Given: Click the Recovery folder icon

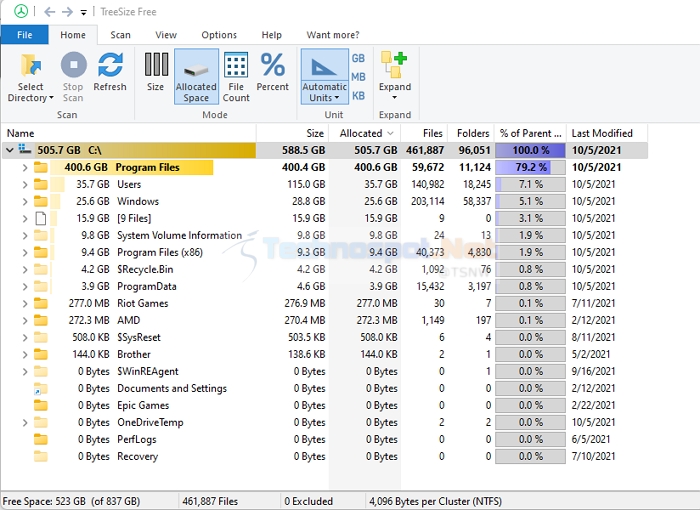Looking at the screenshot, I should (41, 456).
